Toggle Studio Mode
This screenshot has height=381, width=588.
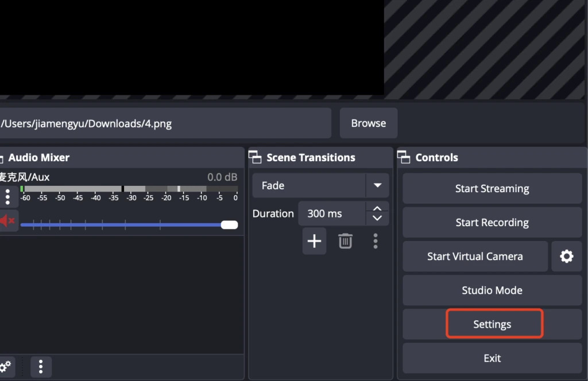tap(492, 290)
